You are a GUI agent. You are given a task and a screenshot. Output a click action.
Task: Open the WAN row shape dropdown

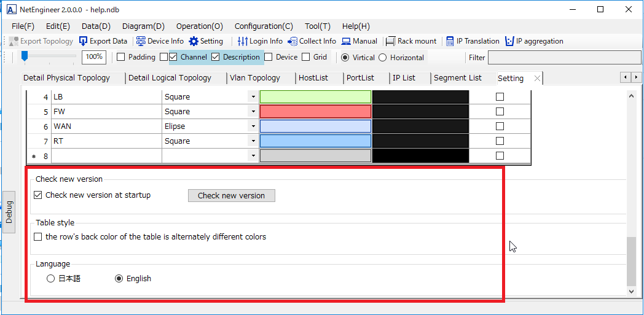253,126
